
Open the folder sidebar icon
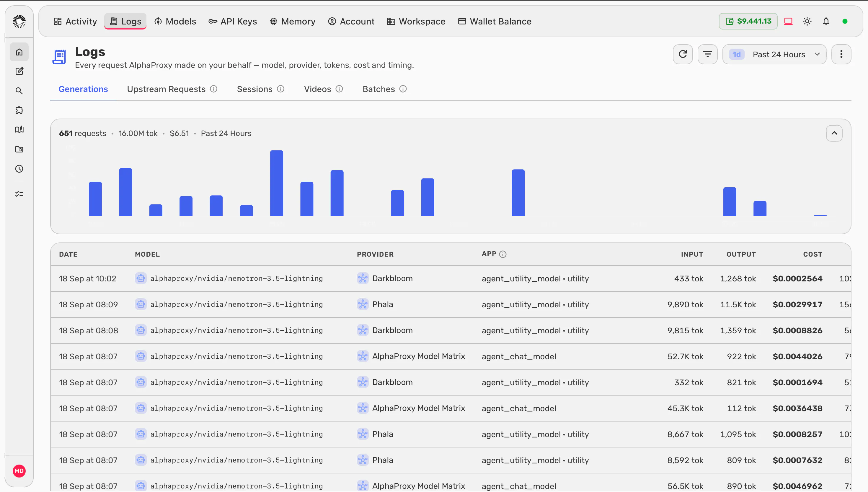19,149
